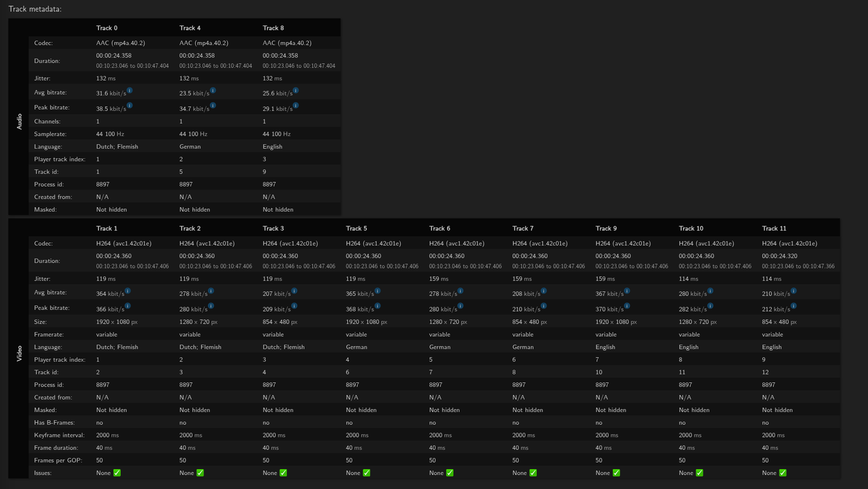Viewport: 868px width, 489px height.
Task: Click info icon beside Track 7 avg bitrate 208 kbit/s
Action: (544, 291)
